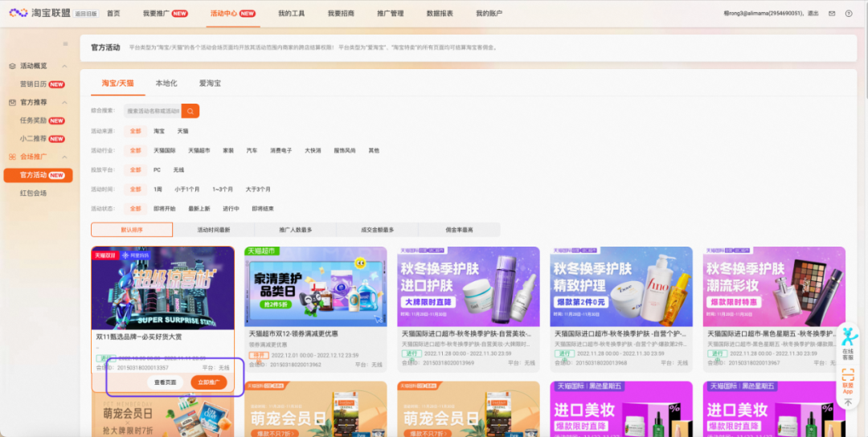Filter 活动时间 by 1~3个月
This screenshot has height=437, width=868.
point(223,190)
